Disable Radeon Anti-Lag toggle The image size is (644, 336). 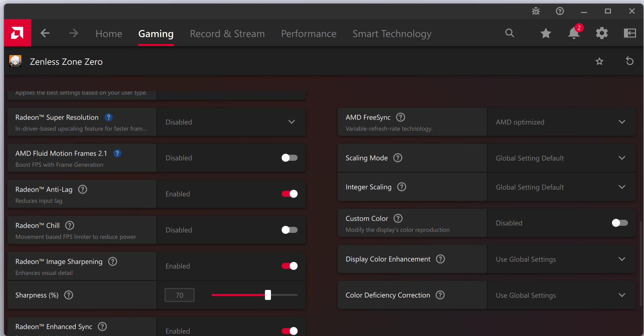tap(289, 194)
